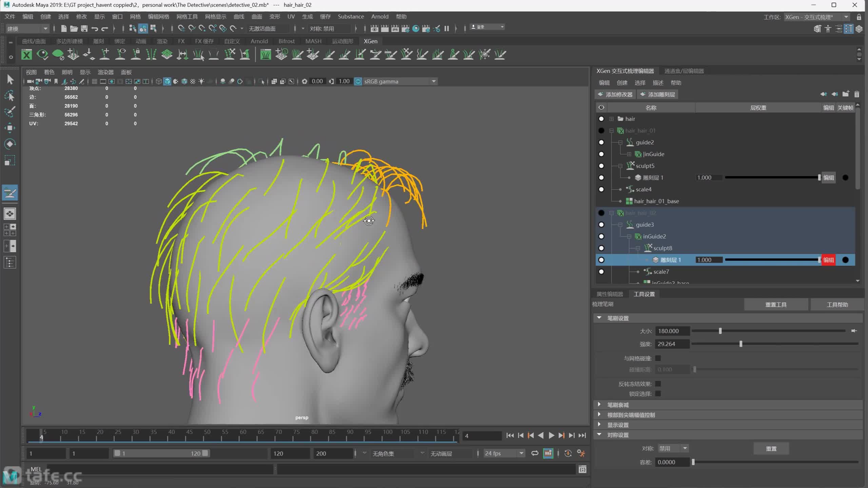This screenshot has width=868, height=488.
Task: Open the 24 fps frame rate dropdown
Action: click(504, 453)
